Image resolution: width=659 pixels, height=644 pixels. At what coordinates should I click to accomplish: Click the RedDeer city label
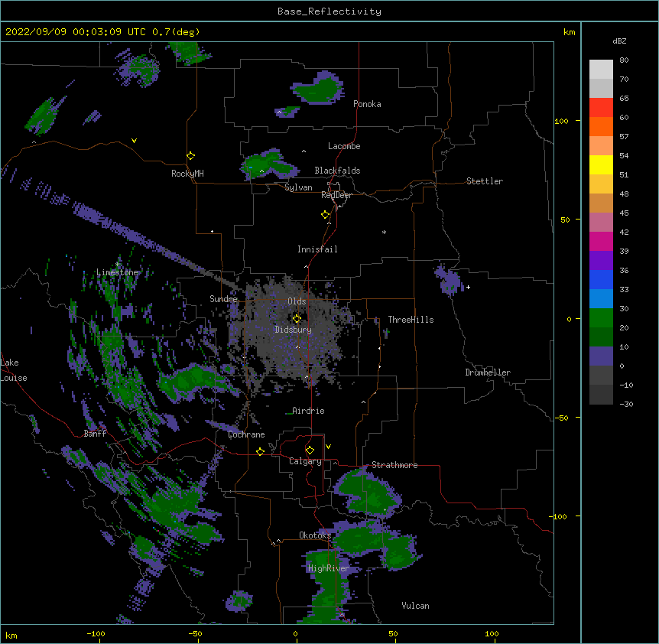point(336,195)
